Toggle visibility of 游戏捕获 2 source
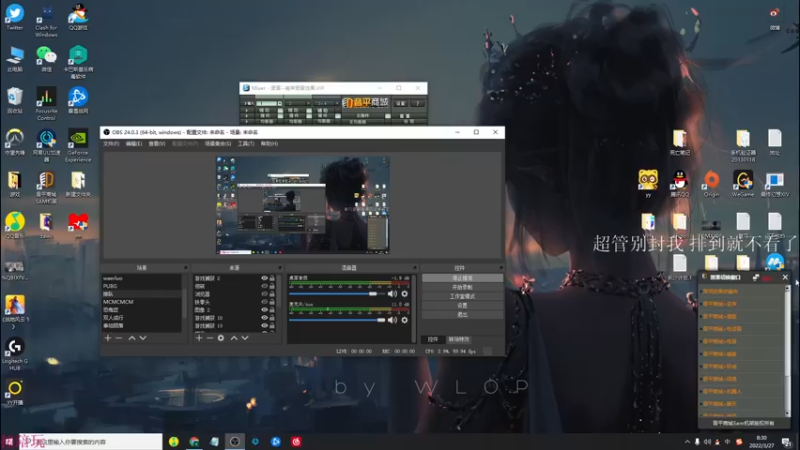This screenshot has width=800, height=450. (264, 279)
